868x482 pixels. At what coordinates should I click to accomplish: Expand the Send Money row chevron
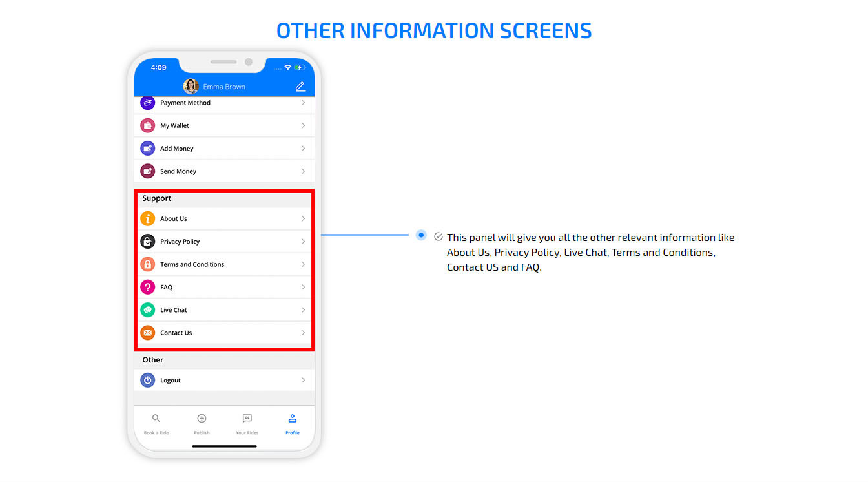click(303, 171)
